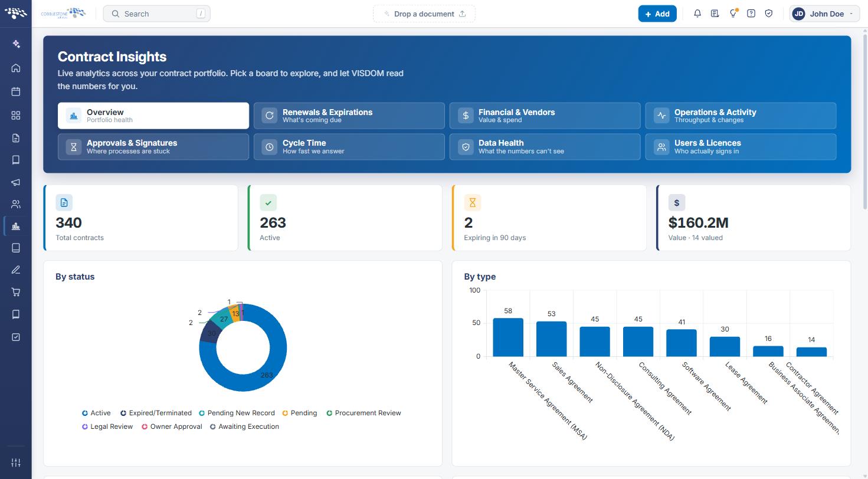This screenshot has width=868, height=479.
Task: Switch to Renewals & Expirations board
Action: (349, 116)
